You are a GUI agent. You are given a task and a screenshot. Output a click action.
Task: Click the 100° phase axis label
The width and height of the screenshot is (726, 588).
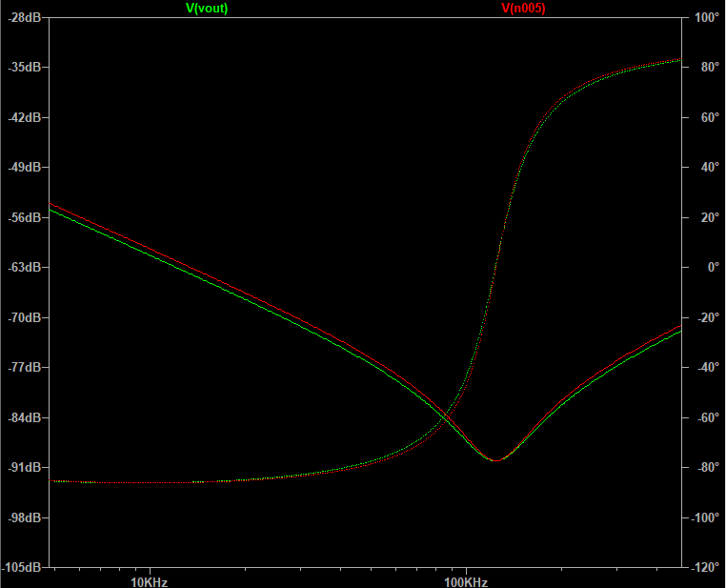click(x=707, y=17)
